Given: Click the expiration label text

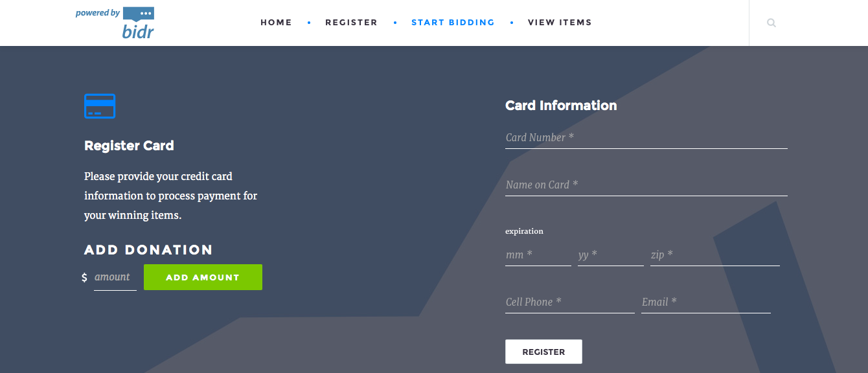Looking at the screenshot, I should click(x=524, y=231).
